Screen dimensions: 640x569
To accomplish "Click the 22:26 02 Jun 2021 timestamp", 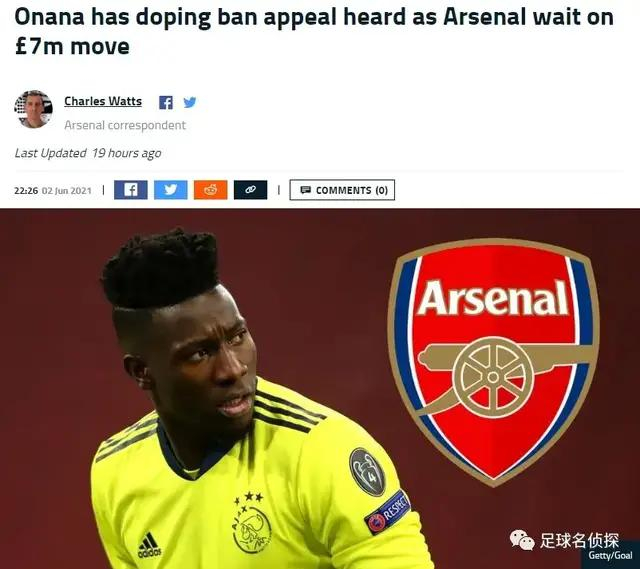I will tap(53, 191).
